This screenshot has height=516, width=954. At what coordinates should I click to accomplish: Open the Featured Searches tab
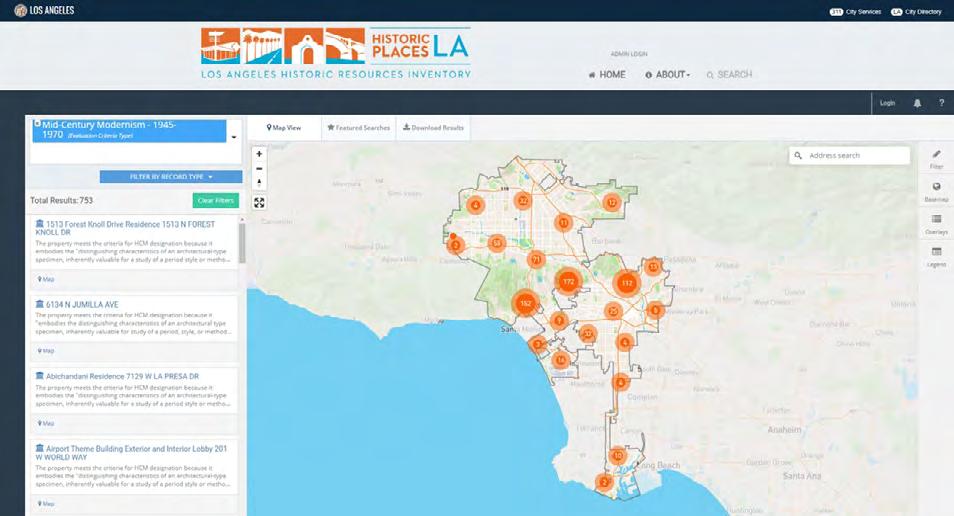click(x=358, y=128)
